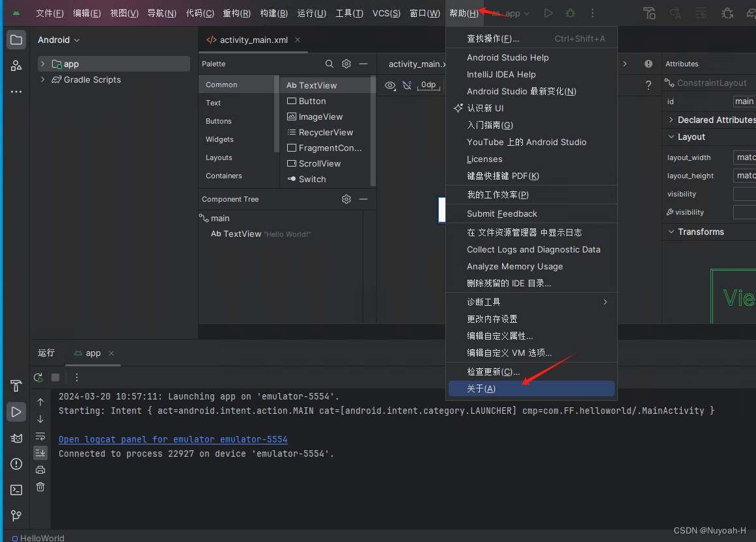Open the Problems exclamation icon
The image size is (756, 542).
(16, 464)
